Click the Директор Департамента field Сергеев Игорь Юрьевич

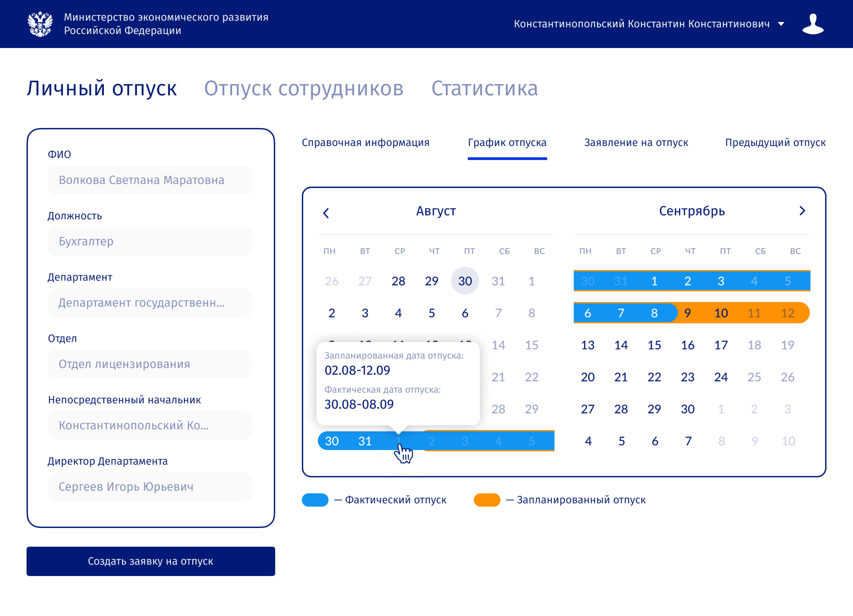click(150, 487)
